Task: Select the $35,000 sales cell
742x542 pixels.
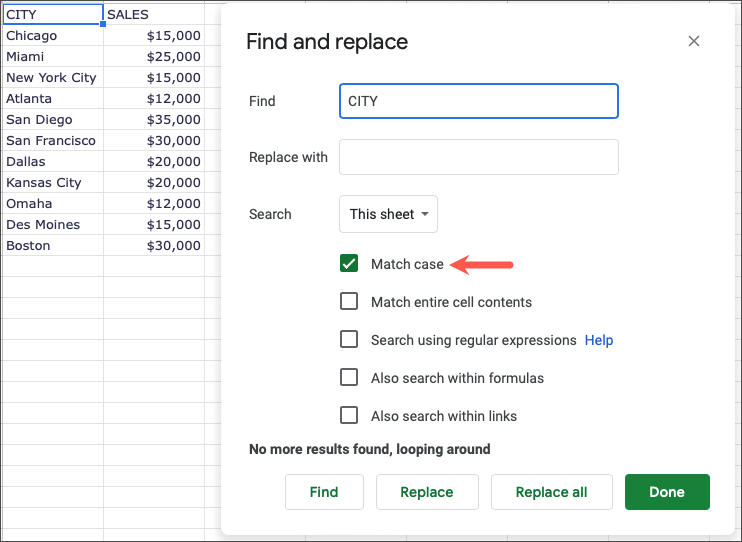Action: [x=153, y=120]
